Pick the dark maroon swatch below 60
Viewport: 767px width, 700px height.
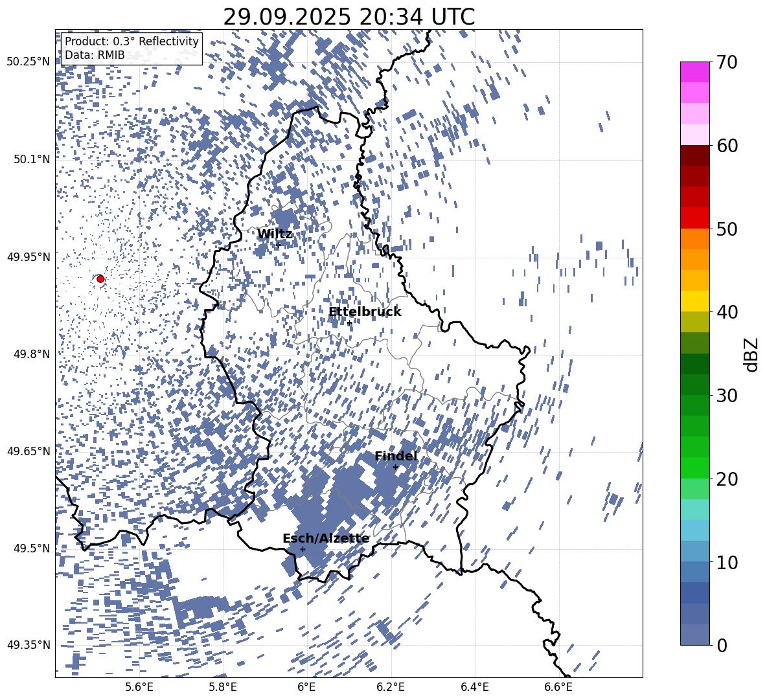[x=695, y=156]
